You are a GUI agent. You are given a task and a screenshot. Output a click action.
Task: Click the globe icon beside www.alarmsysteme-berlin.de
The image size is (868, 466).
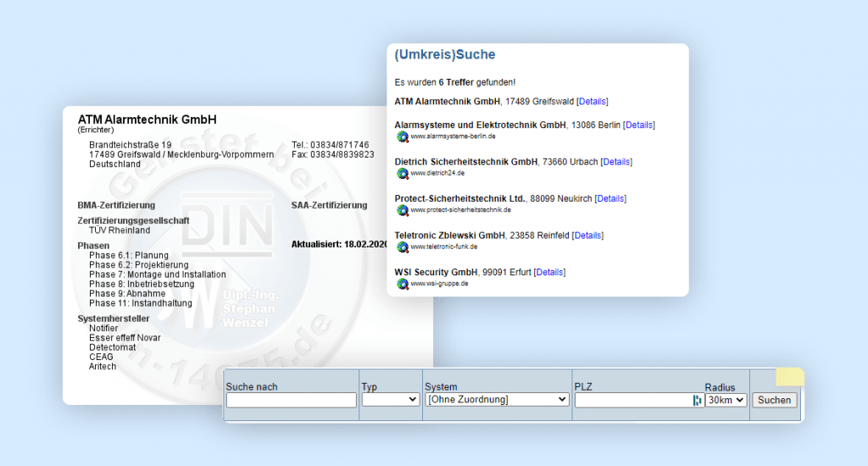(403, 136)
